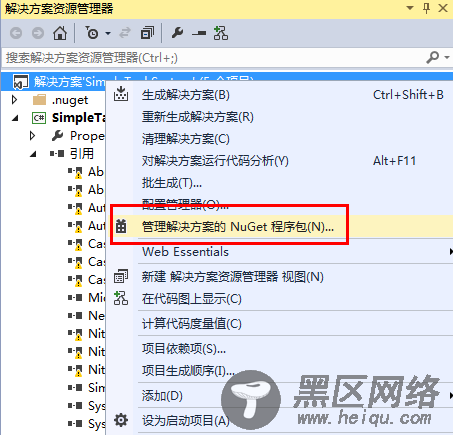Image resolution: width=453 pixels, height=435 pixels.
Task: Open the search options dropdown arrow
Action: (x=447, y=58)
